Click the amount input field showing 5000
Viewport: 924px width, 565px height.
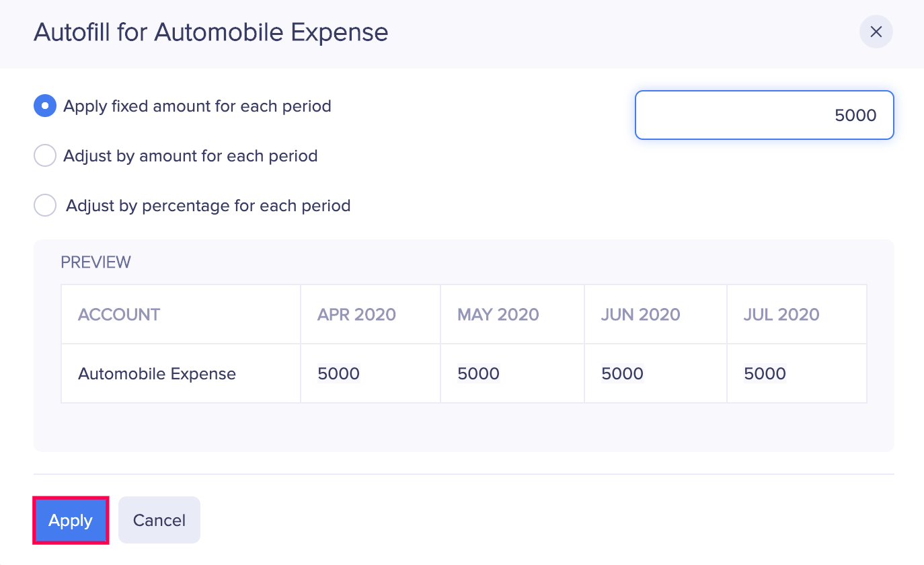pyautogui.click(x=764, y=114)
